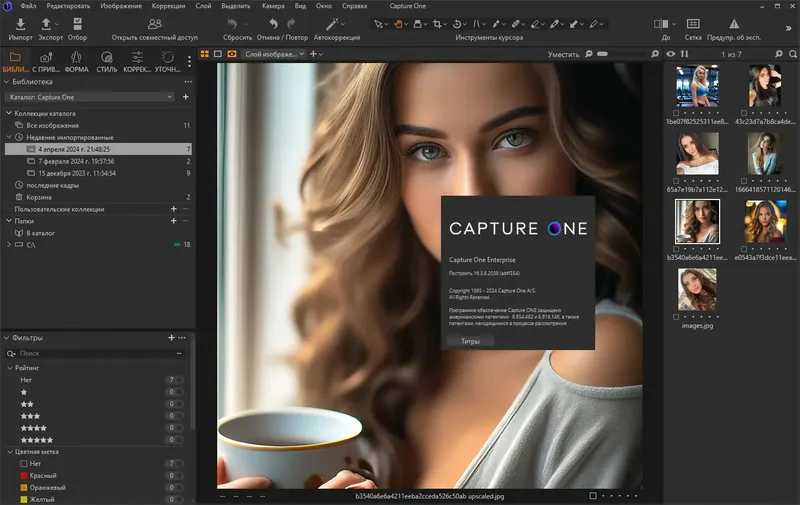Toggle the five-star rating filter

(38, 439)
